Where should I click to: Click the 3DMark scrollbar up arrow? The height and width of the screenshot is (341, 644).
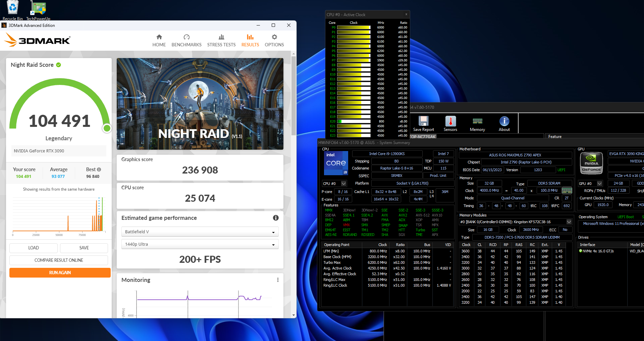(294, 54)
